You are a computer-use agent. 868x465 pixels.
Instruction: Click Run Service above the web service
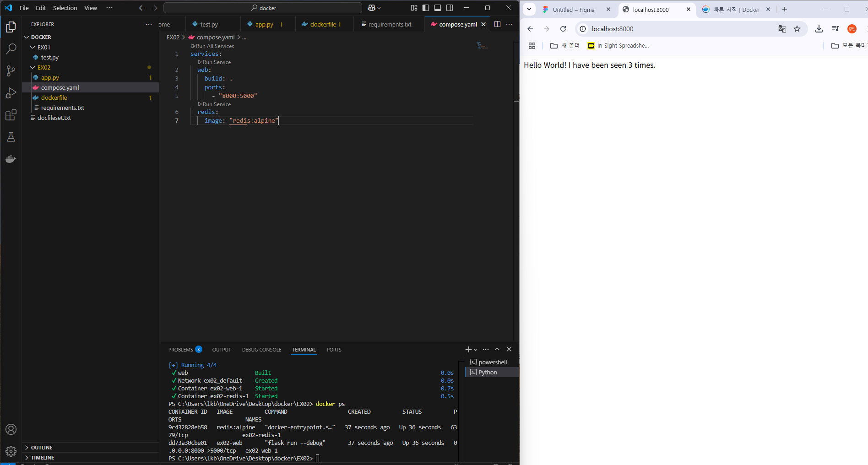[x=214, y=62]
